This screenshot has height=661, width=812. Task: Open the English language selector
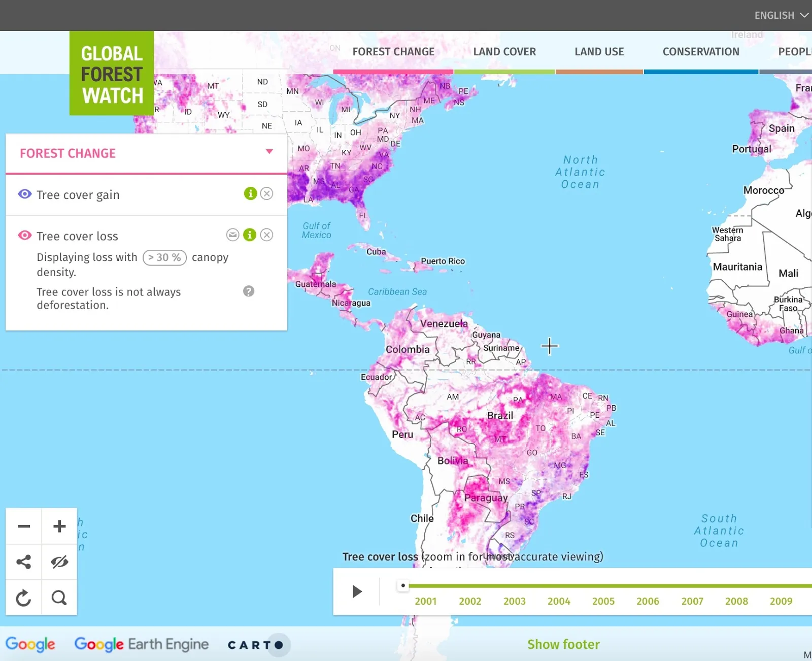pyautogui.click(x=782, y=15)
